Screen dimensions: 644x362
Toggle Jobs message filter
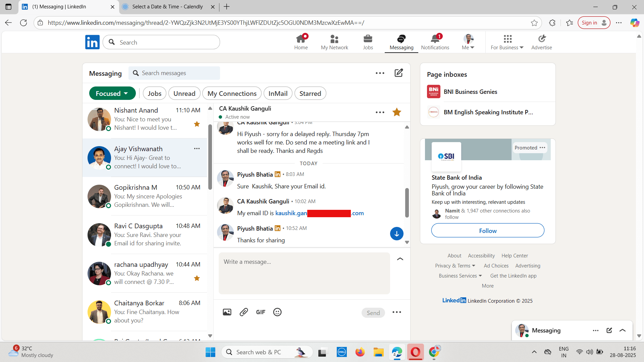coord(155,94)
